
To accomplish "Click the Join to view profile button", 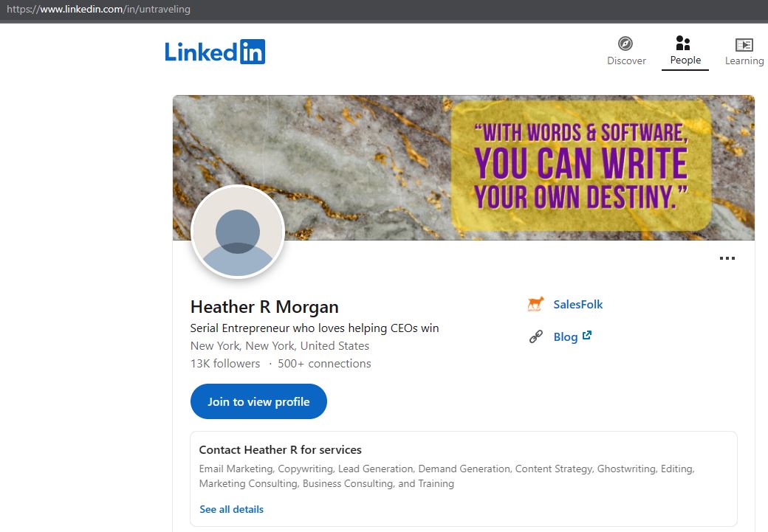I will 258,401.
